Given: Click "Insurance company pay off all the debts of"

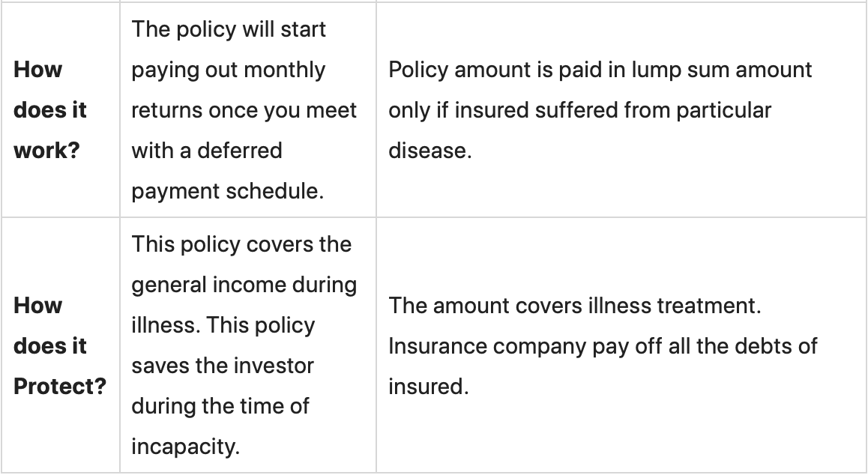Looking at the screenshot, I should (603, 346).
